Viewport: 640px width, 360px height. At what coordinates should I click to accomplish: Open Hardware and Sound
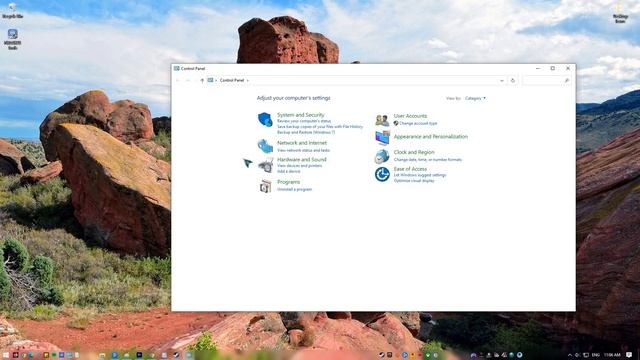(x=302, y=160)
